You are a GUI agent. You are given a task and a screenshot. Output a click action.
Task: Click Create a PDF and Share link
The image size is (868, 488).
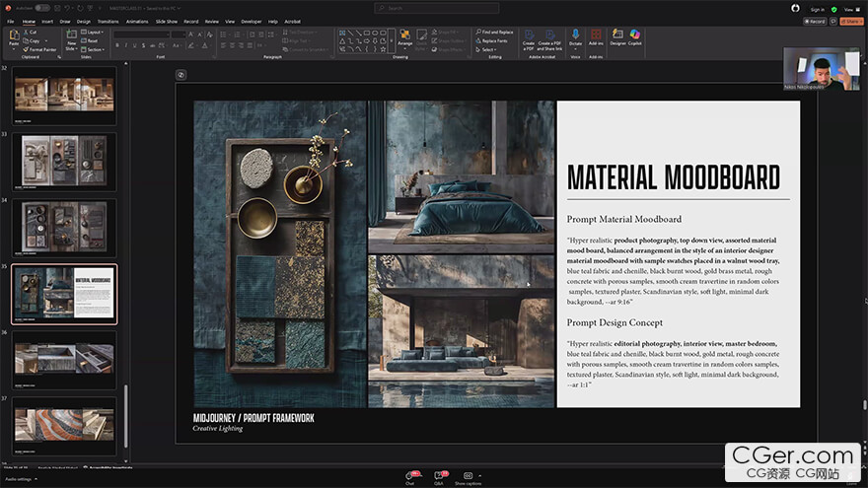coord(549,39)
